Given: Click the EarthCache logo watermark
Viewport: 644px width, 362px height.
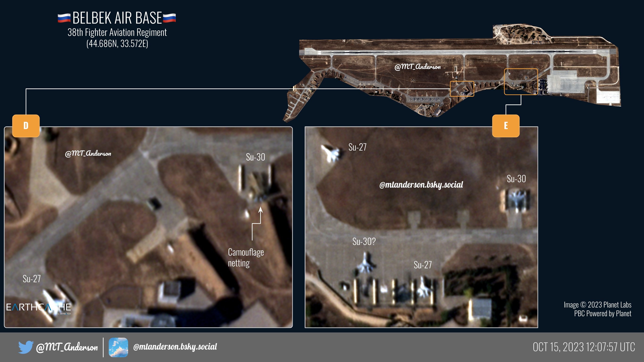Looking at the screenshot, I should point(38,307).
